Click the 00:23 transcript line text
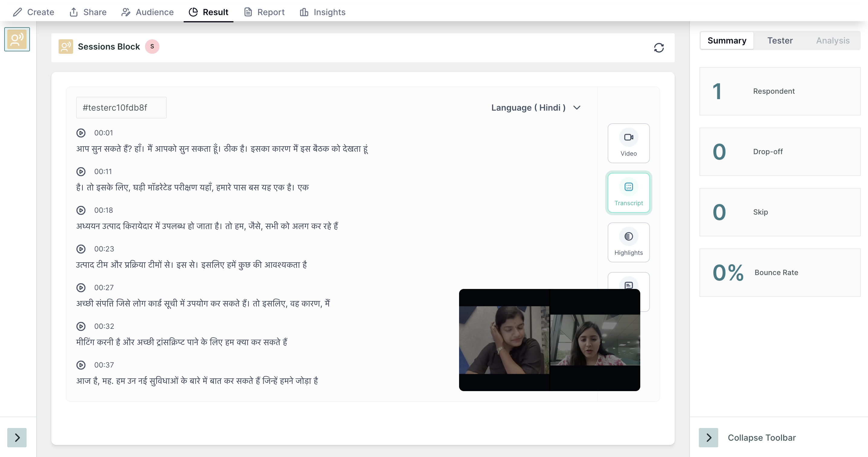 tap(191, 265)
